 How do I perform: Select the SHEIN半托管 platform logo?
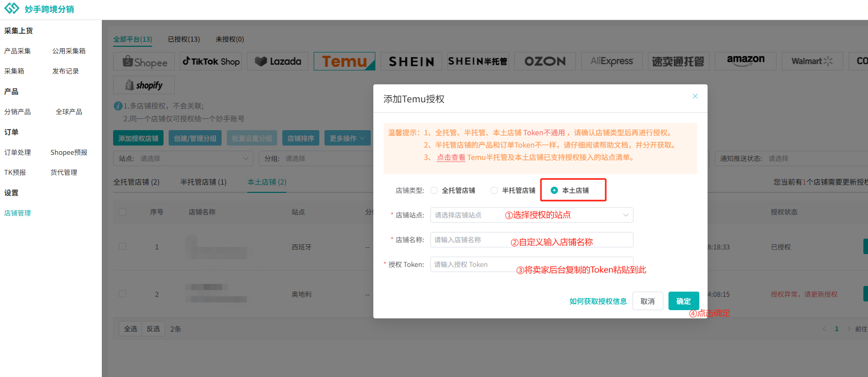pos(478,61)
